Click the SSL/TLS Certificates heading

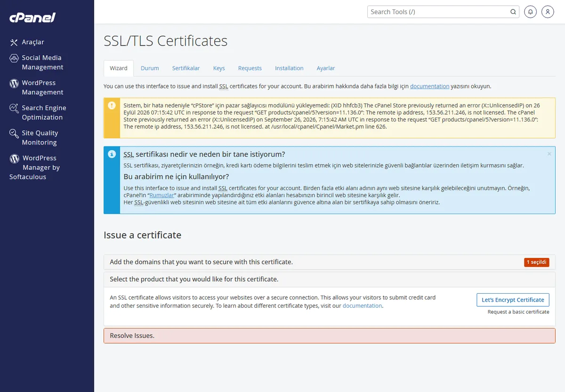click(166, 41)
